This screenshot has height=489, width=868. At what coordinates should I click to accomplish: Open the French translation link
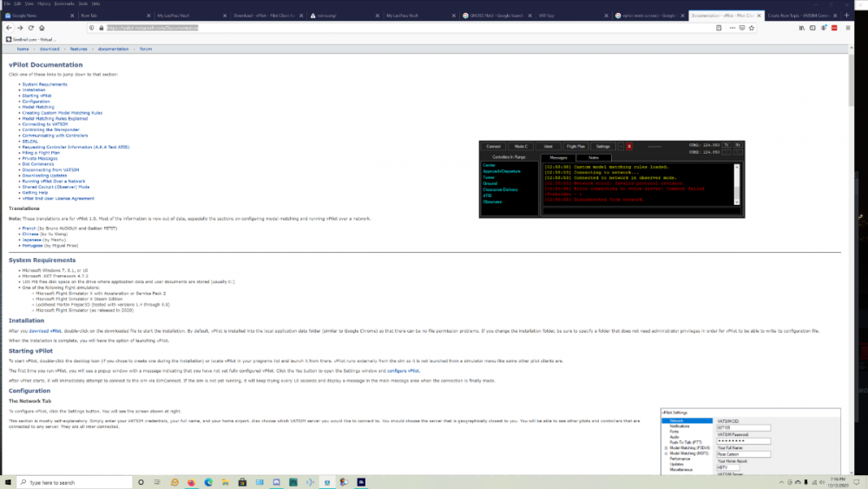tap(29, 228)
